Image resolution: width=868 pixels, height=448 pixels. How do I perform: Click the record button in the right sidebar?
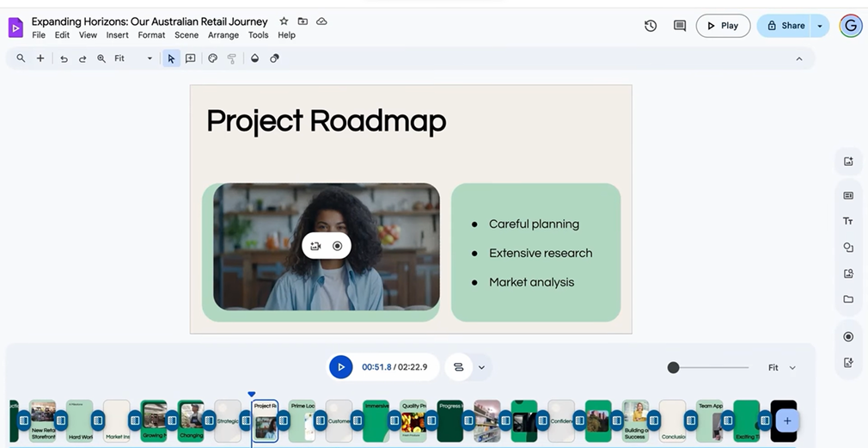coord(848,336)
